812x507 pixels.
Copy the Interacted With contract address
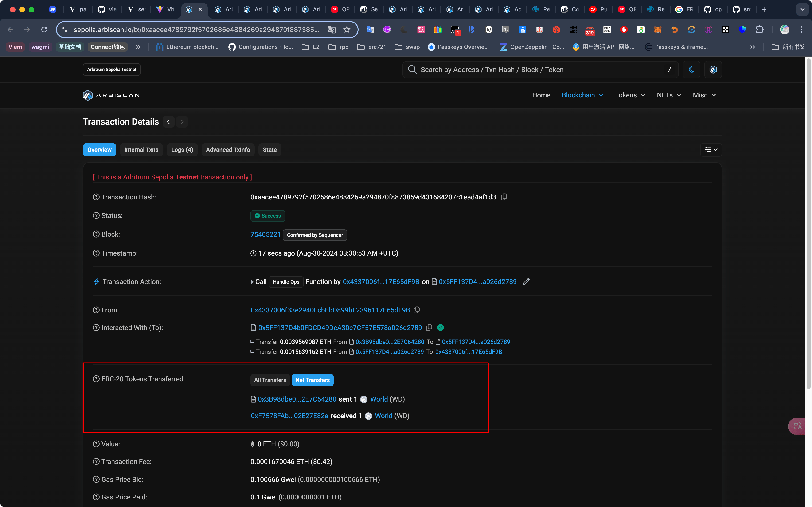(x=429, y=328)
